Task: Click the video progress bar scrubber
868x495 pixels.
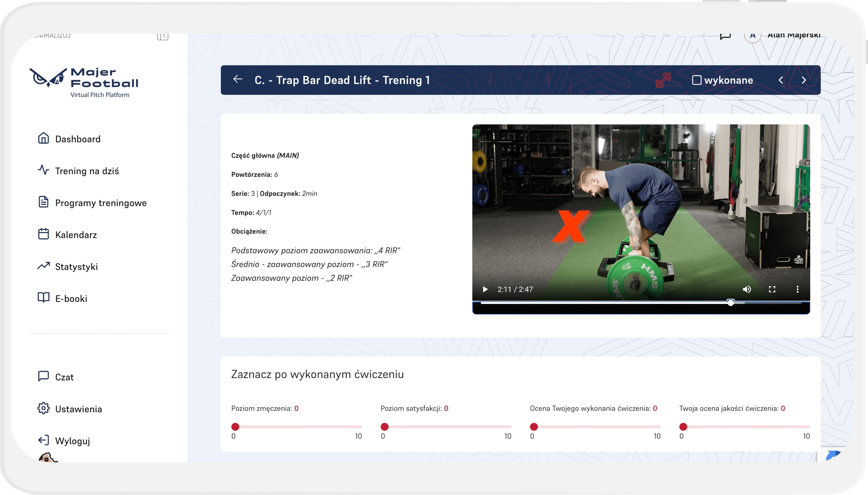Action: [x=731, y=303]
